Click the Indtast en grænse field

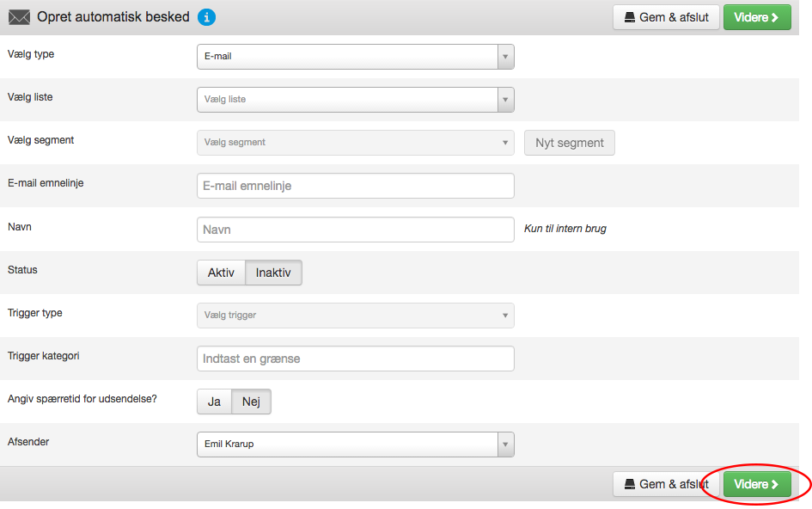(x=355, y=359)
